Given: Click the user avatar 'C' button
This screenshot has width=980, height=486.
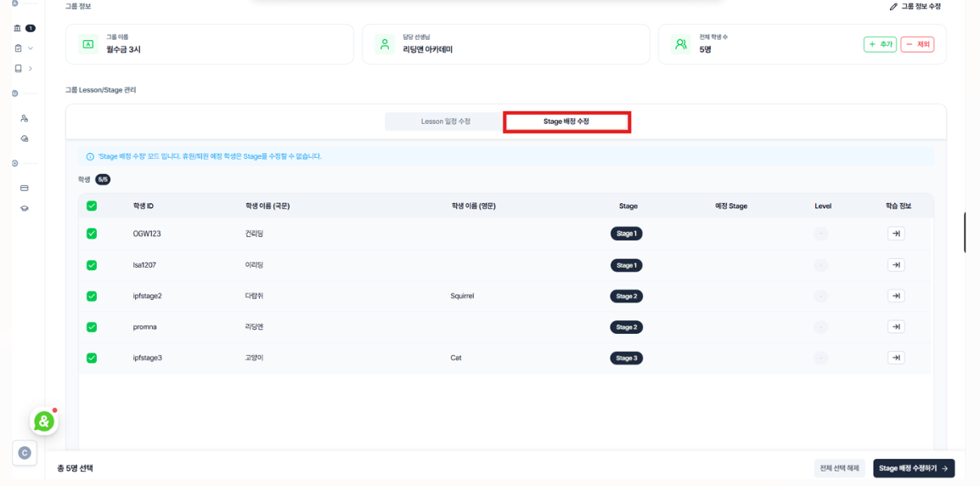Looking at the screenshot, I should pyautogui.click(x=25, y=453).
